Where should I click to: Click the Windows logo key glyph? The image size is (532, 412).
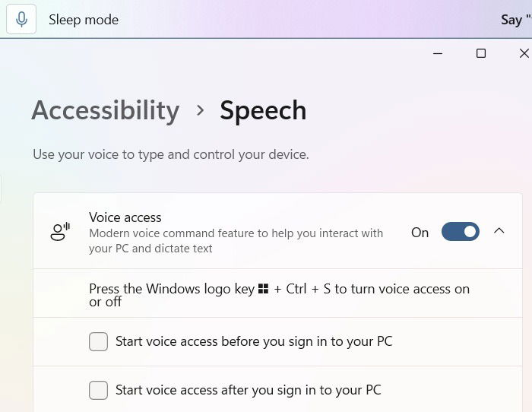coord(263,289)
